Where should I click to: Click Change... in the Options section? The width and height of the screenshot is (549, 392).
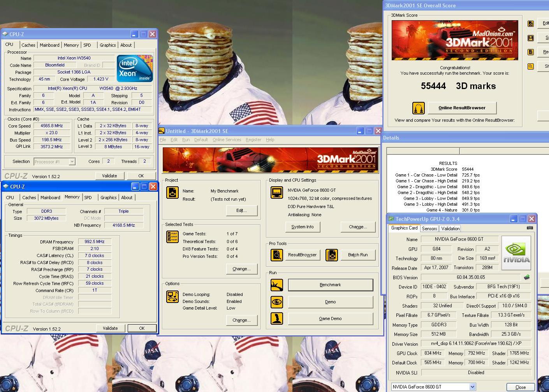point(241,320)
